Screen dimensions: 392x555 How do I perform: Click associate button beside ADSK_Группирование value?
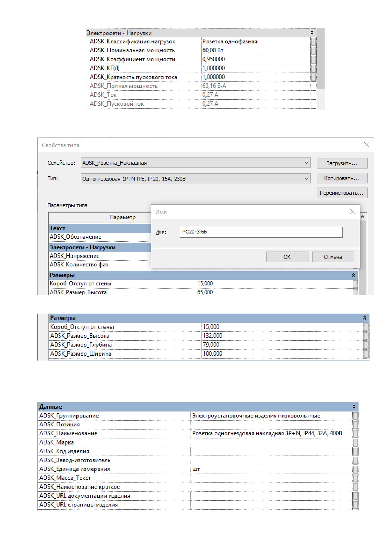[356, 416]
